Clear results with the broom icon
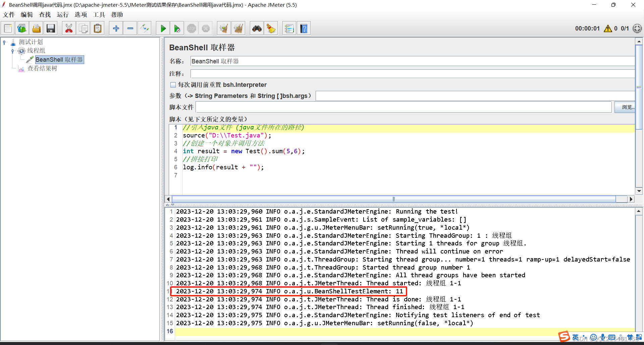This screenshot has height=345, width=644. [x=224, y=28]
